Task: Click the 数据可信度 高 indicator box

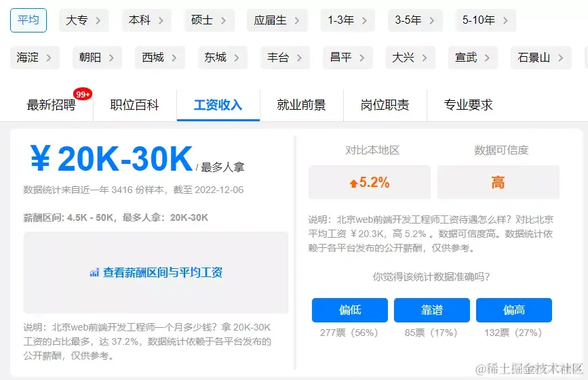Action: pyautogui.click(x=498, y=182)
